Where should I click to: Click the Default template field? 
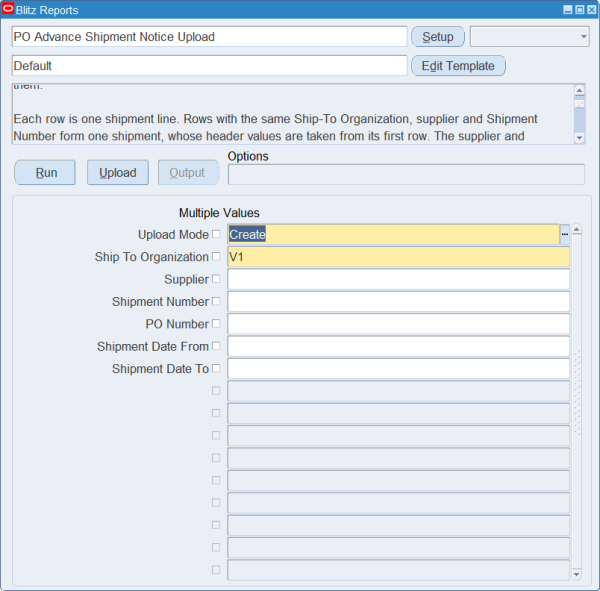coord(209,65)
